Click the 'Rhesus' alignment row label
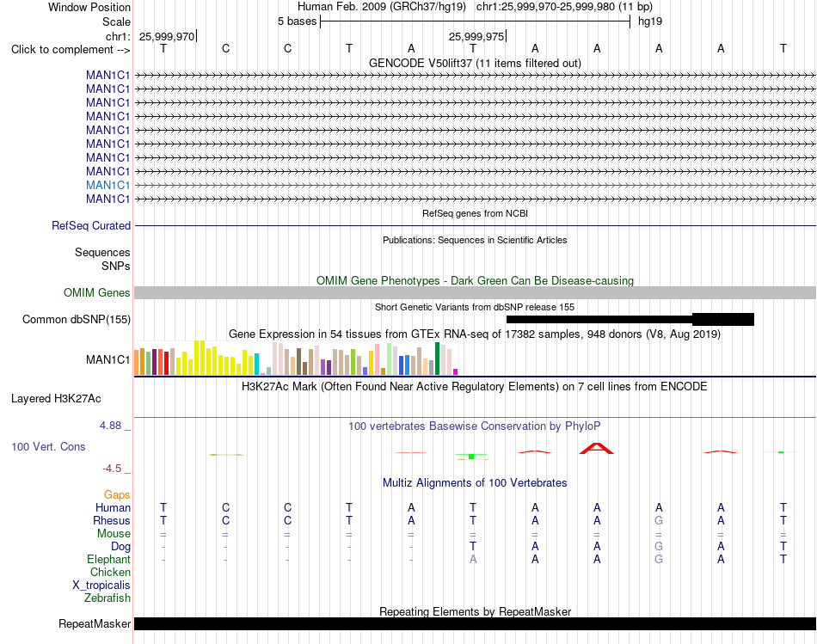This screenshot has height=644, width=817. (x=112, y=520)
